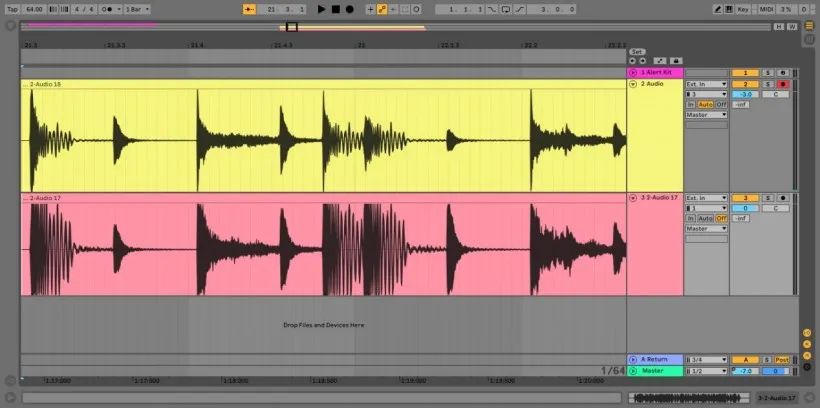Toggle the MIDI map mode button

[766, 9]
